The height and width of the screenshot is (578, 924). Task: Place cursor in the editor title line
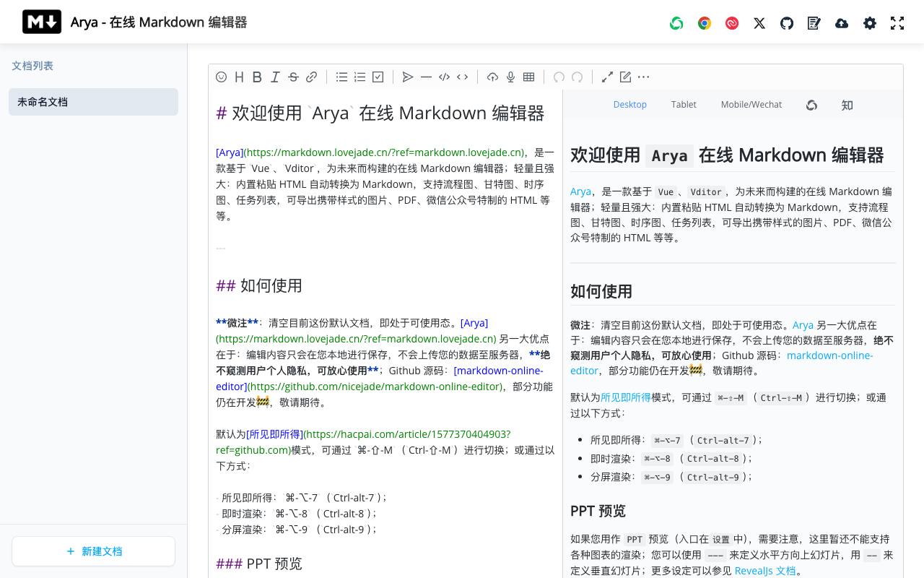[380, 113]
